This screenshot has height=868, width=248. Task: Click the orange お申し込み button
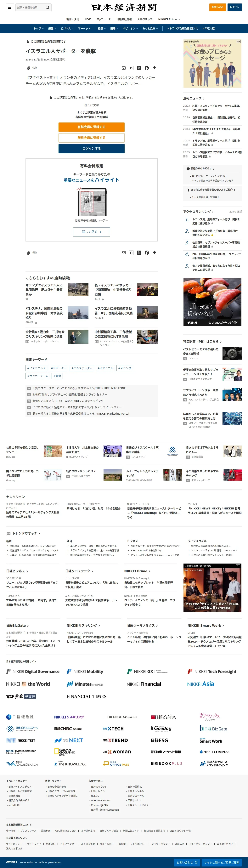[x=218, y=7]
